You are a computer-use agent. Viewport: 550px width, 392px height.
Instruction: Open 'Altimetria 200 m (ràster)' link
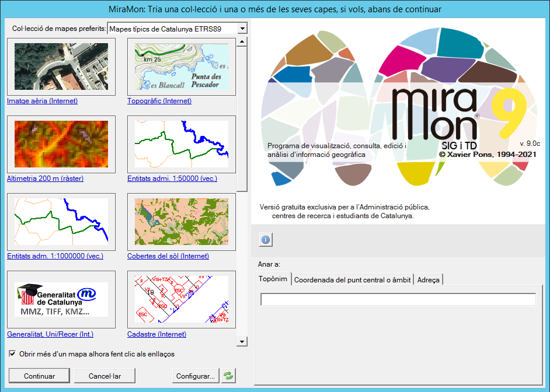[45, 178]
